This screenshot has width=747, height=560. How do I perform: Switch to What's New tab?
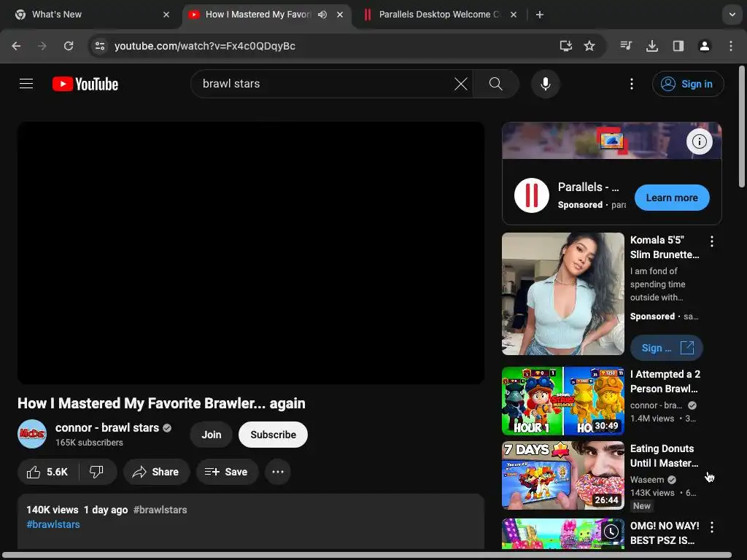[90, 15]
